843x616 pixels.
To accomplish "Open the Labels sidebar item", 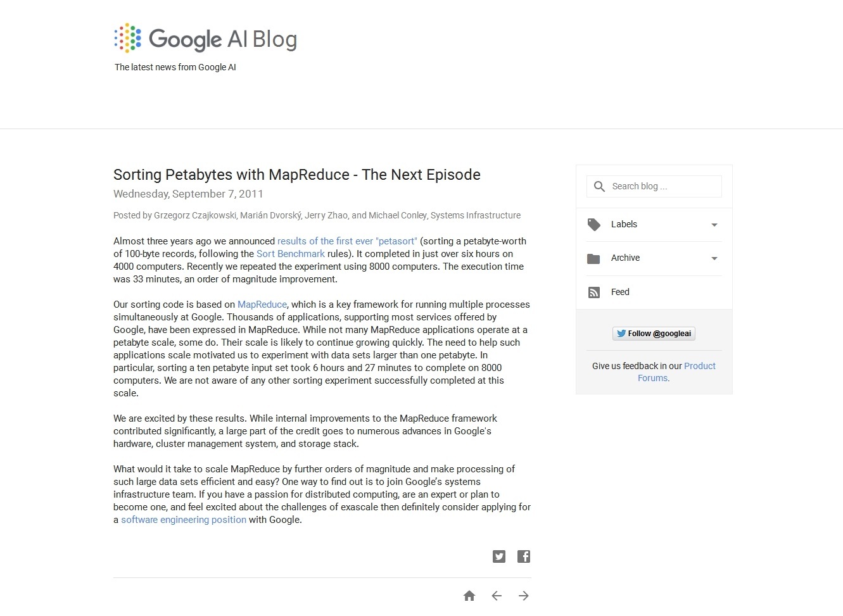I will 624,224.
